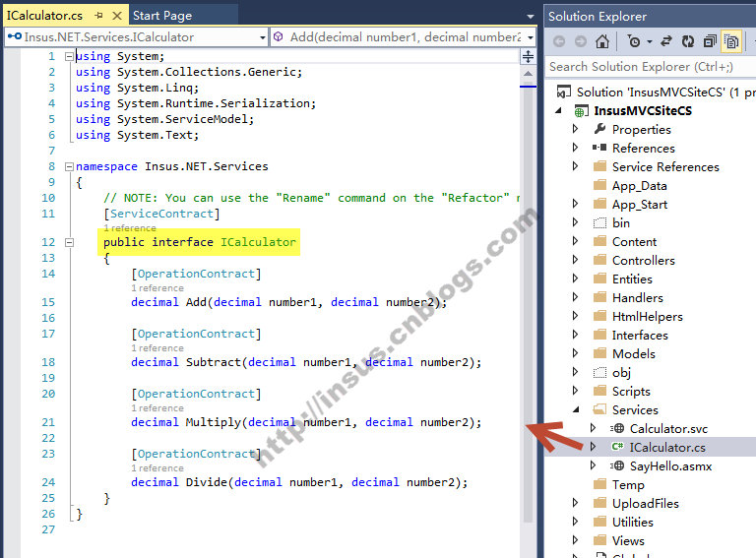Click line number 27 in the margin

click(48, 529)
